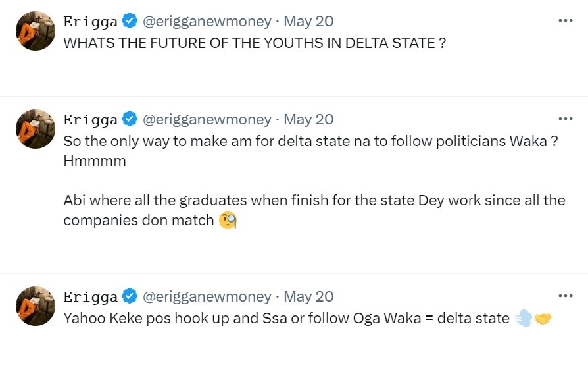Click verified badge on the third tweet
The width and height of the screenshot is (588, 370).
(x=130, y=296)
